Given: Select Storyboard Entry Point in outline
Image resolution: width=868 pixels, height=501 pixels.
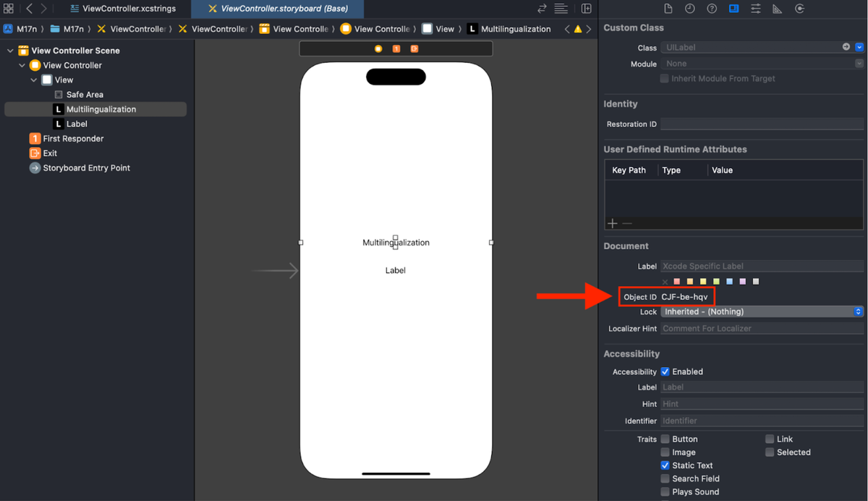Looking at the screenshot, I should [x=80, y=167].
